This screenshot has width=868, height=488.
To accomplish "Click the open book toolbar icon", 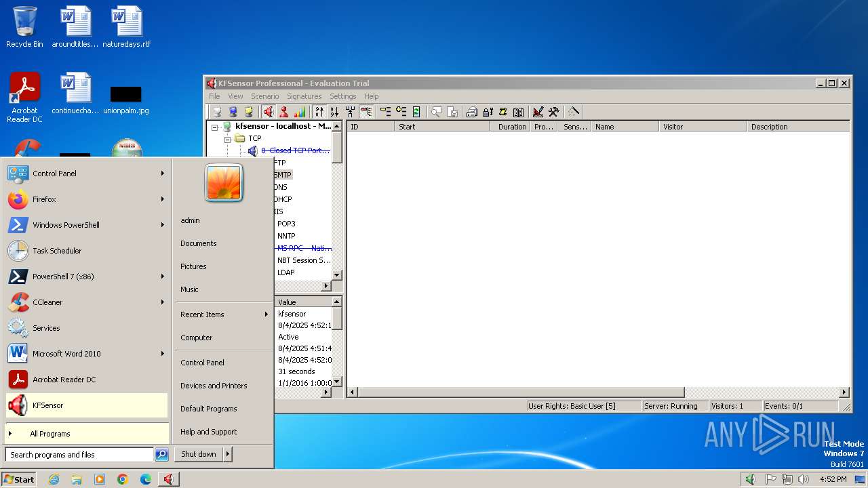I will point(518,112).
